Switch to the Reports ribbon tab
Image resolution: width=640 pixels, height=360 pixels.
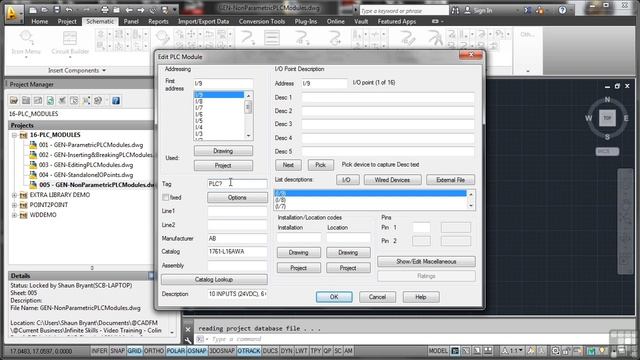[158, 21]
